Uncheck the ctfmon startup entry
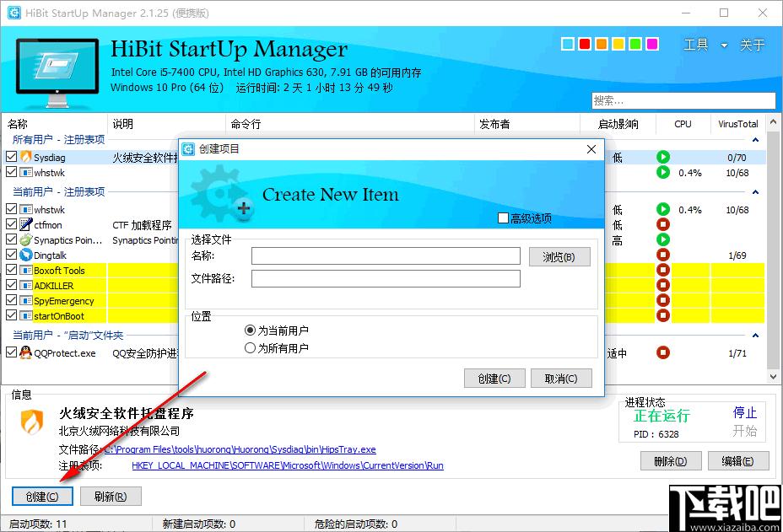The height and width of the screenshot is (532, 783). tap(12, 224)
